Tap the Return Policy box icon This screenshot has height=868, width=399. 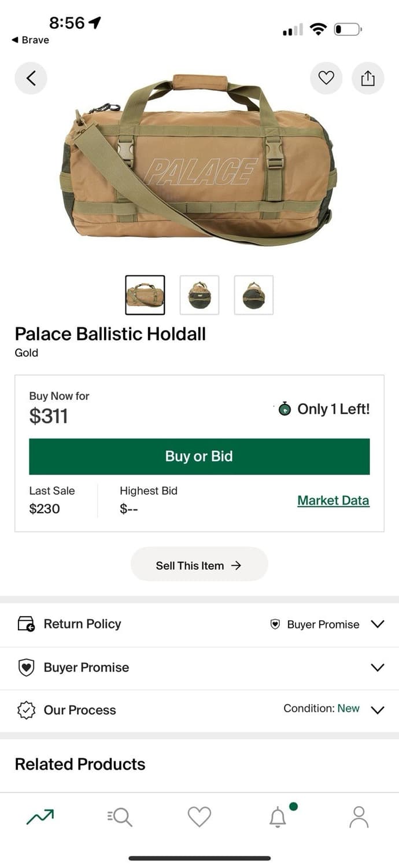pyautogui.click(x=27, y=624)
